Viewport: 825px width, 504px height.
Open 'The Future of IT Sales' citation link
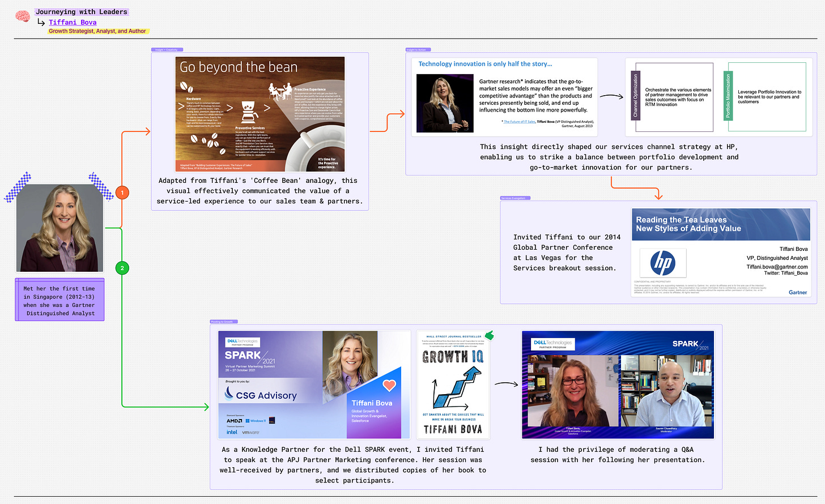[x=520, y=121]
